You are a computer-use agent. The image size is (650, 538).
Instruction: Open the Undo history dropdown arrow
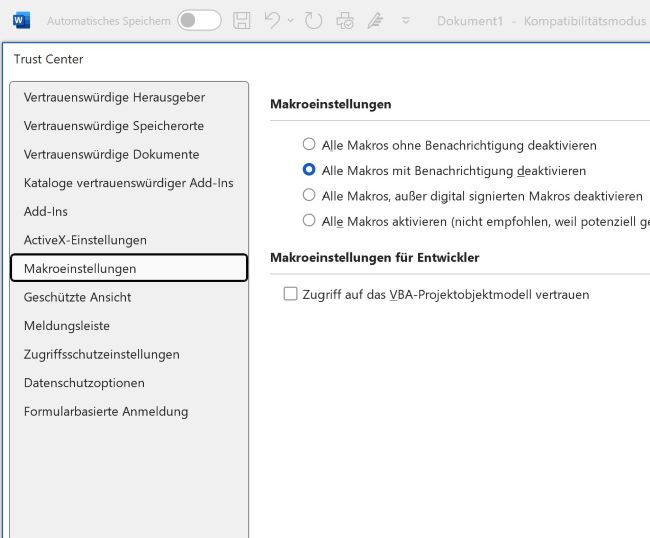291,20
